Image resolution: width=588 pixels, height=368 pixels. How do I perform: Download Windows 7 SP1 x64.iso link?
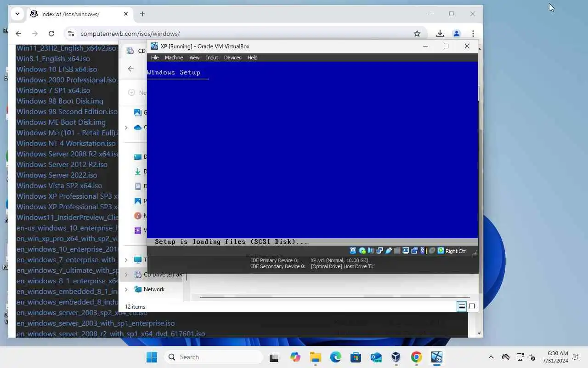click(x=53, y=90)
